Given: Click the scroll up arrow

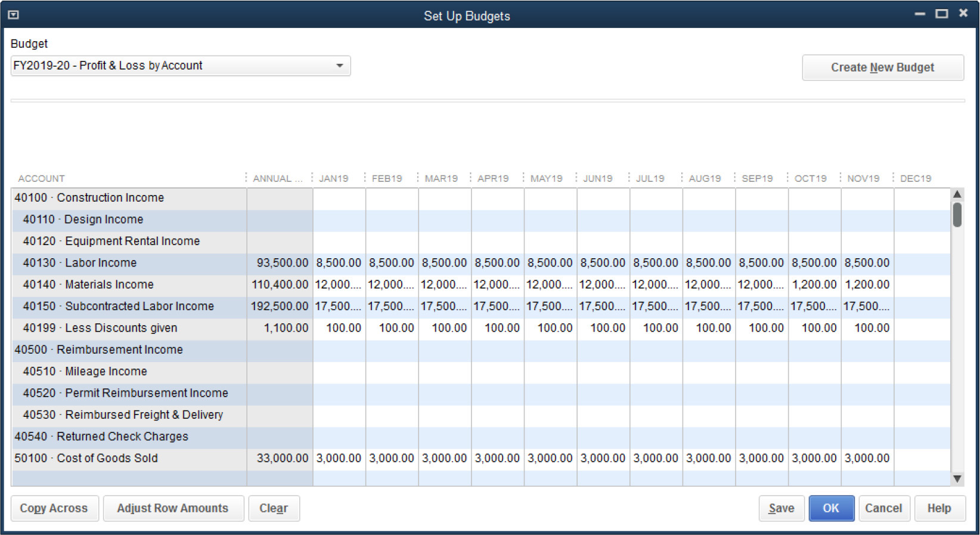Looking at the screenshot, I should coord(957,194).
